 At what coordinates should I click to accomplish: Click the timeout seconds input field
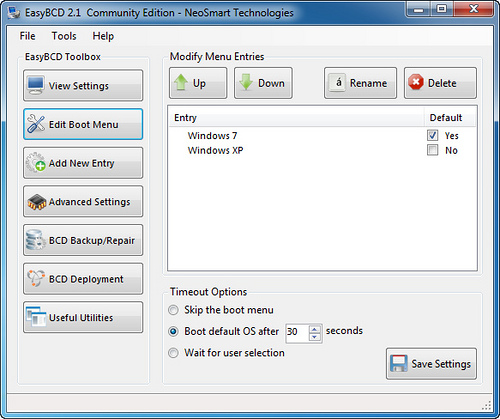pyautogui.click(x=297, y=333)
